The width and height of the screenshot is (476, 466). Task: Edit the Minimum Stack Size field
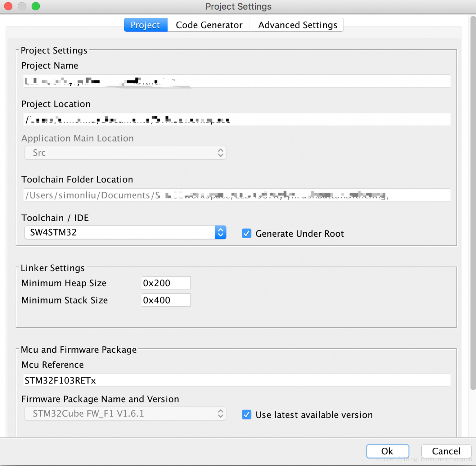pyautogui.click(x=166, y=300)
